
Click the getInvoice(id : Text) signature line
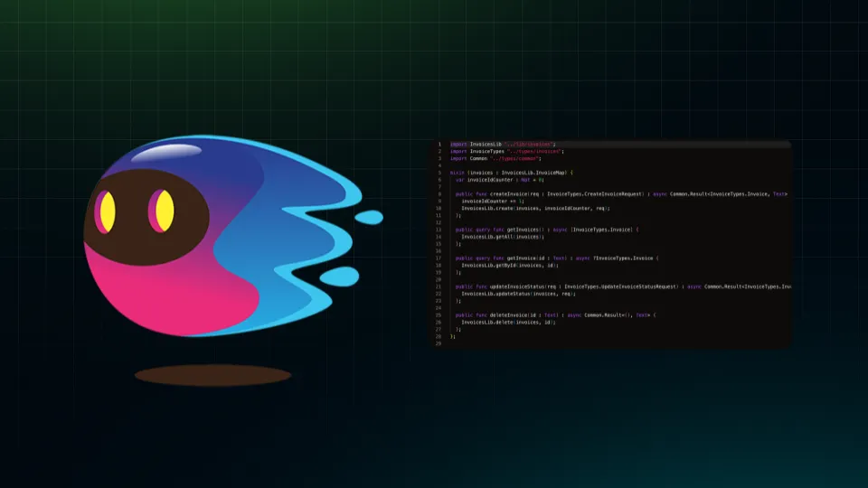click(557, 258)
